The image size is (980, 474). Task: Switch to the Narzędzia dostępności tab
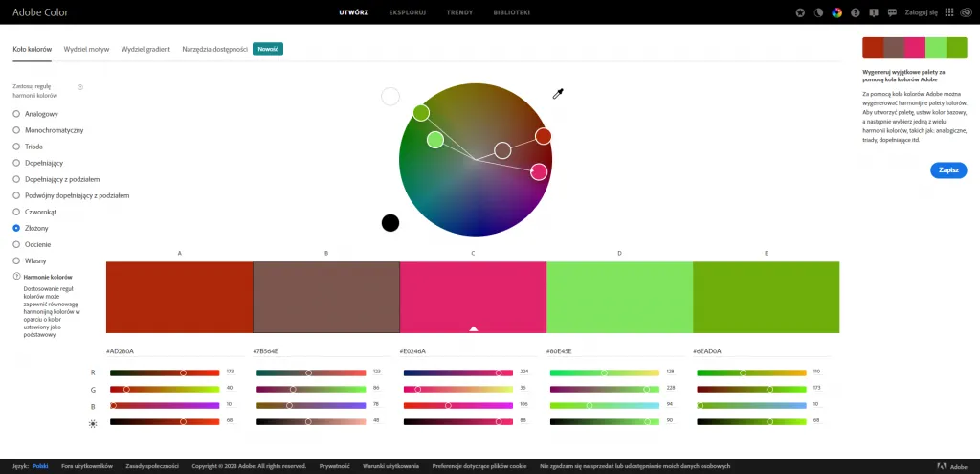[x=215, y=49]
